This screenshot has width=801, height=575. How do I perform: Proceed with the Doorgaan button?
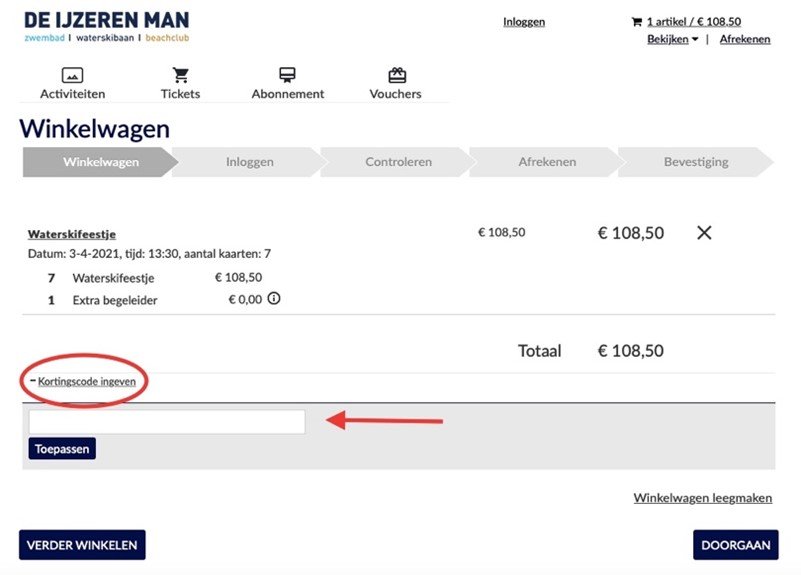[736, 545]
